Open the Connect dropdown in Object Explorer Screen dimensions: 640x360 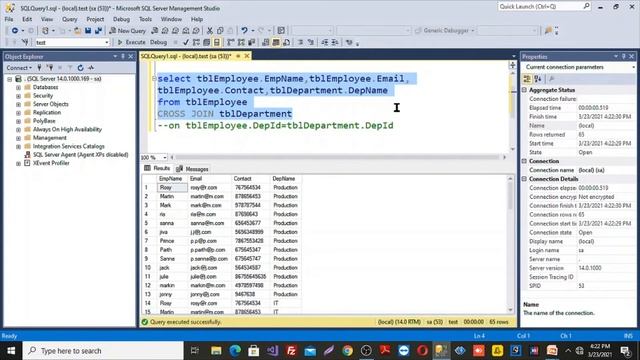tap(19, 68)
